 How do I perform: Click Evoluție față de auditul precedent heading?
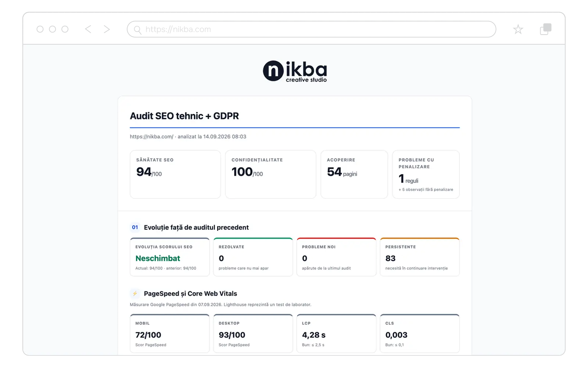(196, 227)
